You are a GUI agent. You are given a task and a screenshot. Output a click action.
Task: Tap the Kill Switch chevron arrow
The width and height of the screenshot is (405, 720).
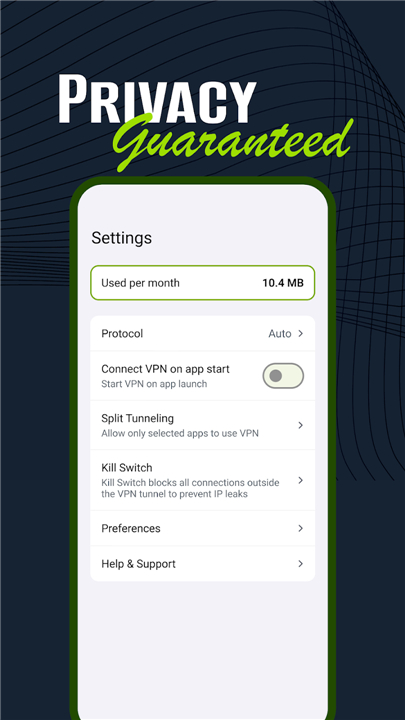coord(301,480)
